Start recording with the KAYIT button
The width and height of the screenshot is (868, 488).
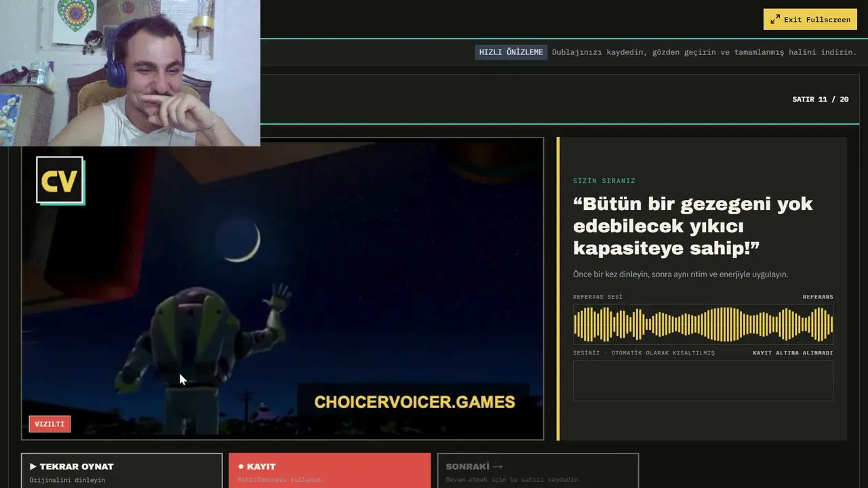[330, 470]
